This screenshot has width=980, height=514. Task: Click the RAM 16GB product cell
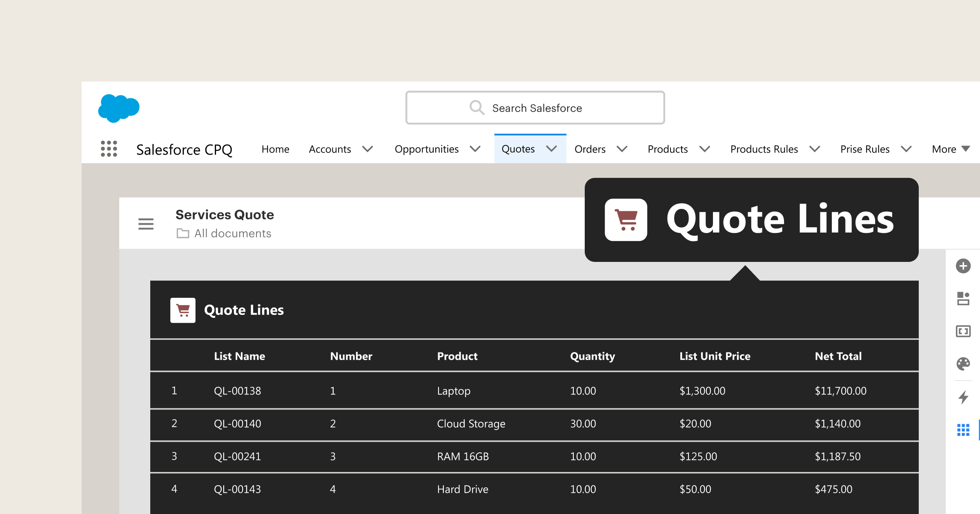[x=463, y=456]
